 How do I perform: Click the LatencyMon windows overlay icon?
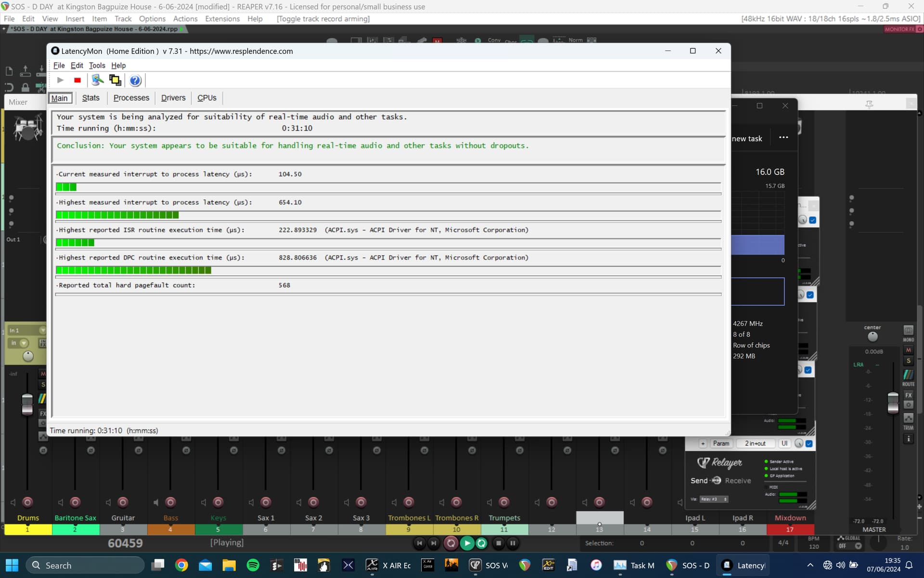coord(115,80)
